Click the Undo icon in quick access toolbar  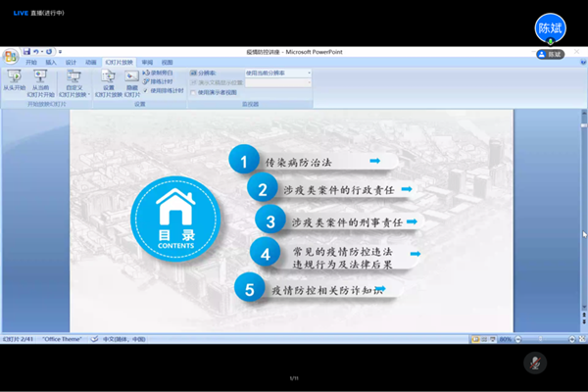pyautogui.click(x=36, y=51)
